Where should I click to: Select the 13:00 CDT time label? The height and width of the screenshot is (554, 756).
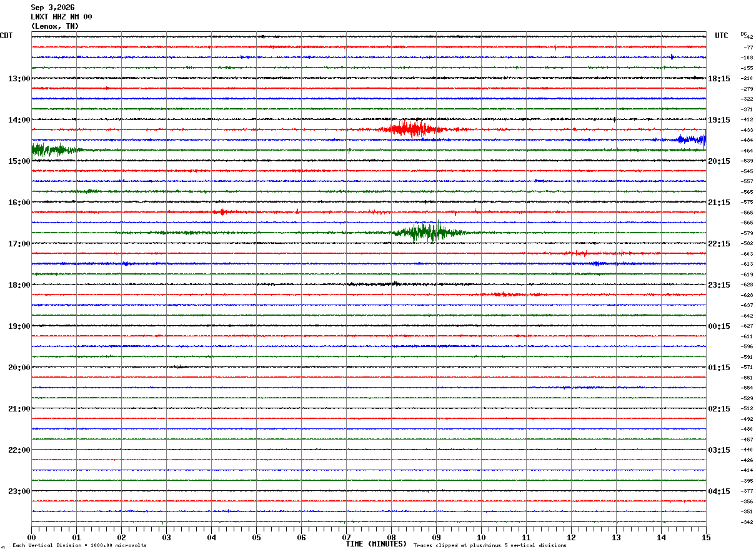19,79
